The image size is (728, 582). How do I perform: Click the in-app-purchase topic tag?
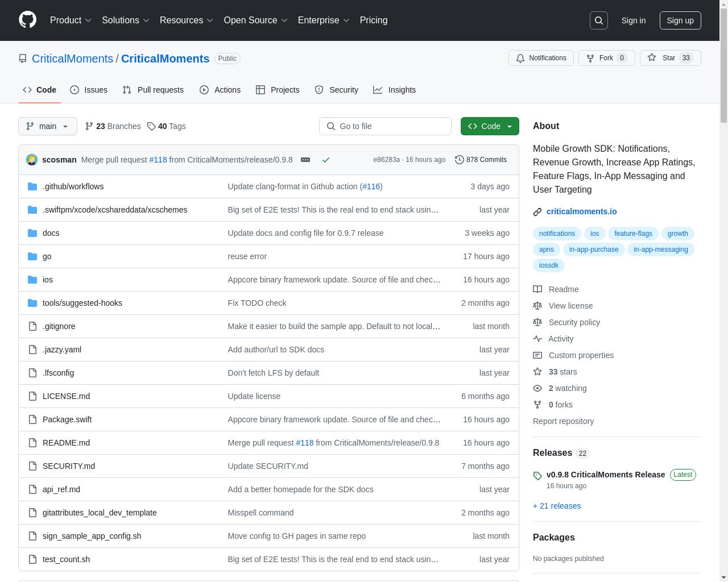click(x=594, y=250)
